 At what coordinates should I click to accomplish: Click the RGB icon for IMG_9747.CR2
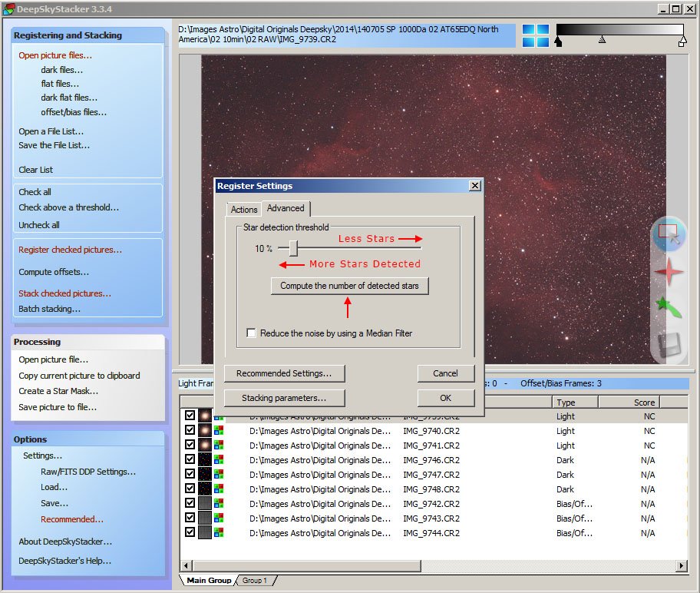219,474
